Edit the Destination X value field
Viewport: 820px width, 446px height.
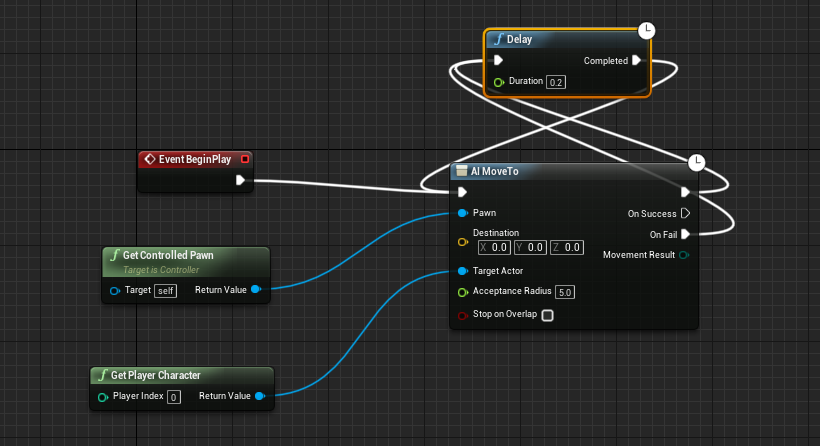(x=494, y=247)
